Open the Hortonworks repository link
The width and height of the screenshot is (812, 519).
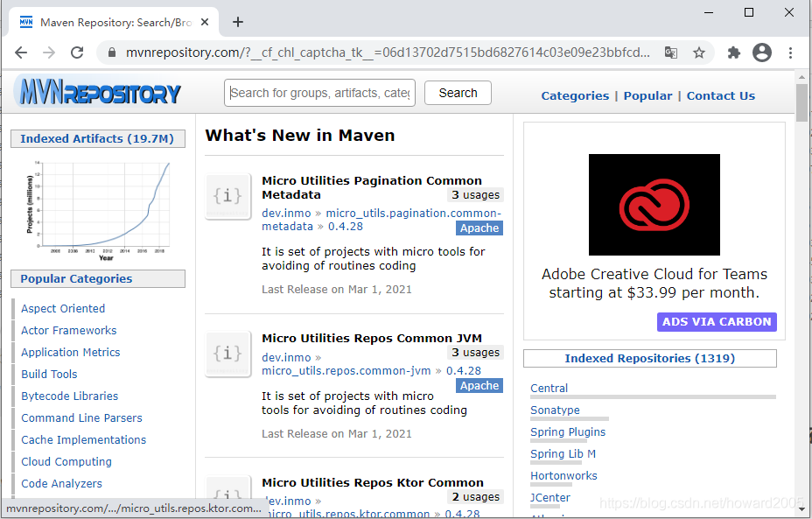point(563,475)
